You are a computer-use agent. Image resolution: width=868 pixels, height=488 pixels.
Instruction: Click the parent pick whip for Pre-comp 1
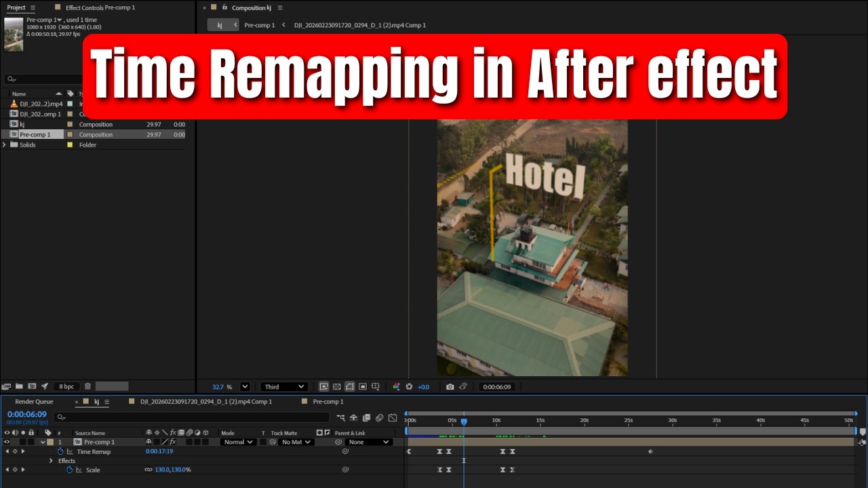tap(338, 442)
